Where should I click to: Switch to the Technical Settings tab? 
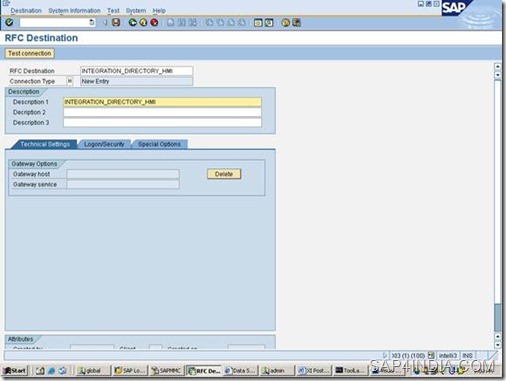click(x=45, y=144)
